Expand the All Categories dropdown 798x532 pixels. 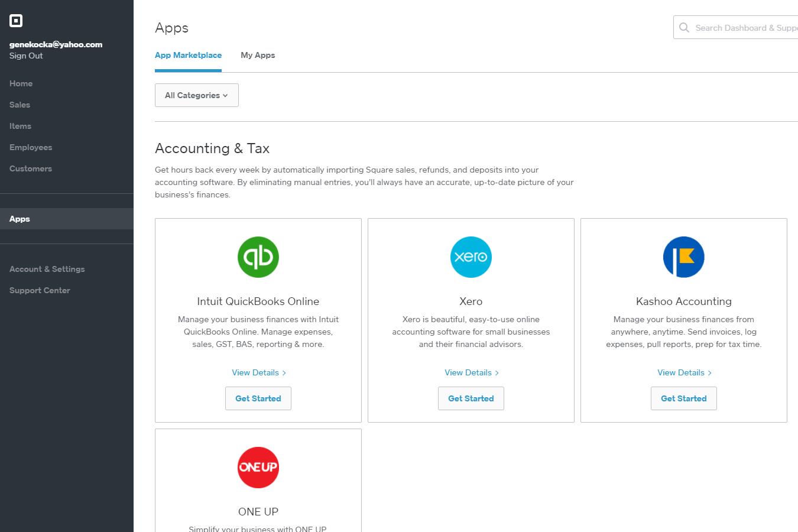[x=196, y=95]
